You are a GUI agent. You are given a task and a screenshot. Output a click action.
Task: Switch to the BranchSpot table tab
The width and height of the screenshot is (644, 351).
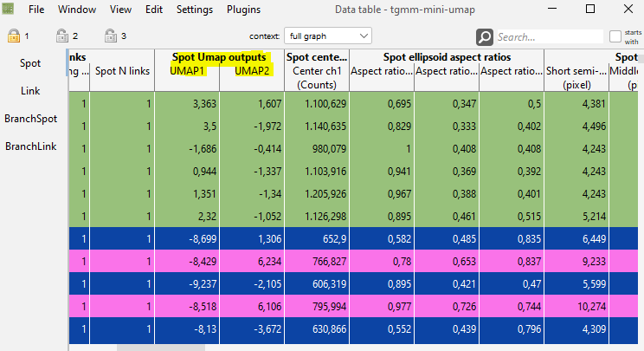31,119
